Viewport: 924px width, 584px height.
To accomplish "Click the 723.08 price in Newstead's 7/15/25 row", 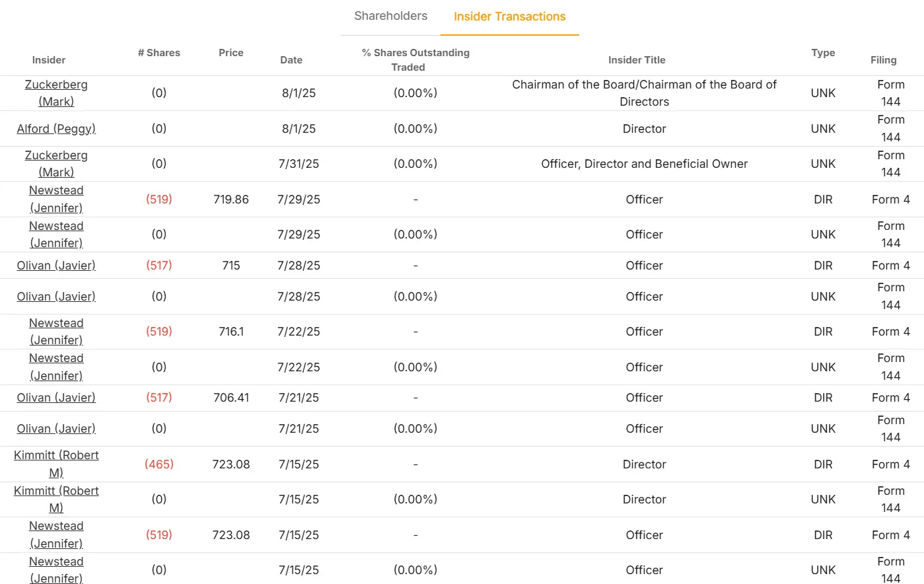I will (231, 534).
